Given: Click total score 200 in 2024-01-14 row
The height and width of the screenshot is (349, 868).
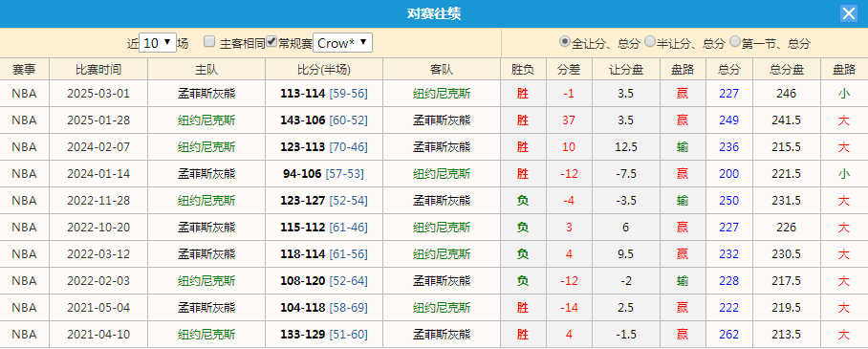Looking at the screenshot, I should (x=729, y=174).
